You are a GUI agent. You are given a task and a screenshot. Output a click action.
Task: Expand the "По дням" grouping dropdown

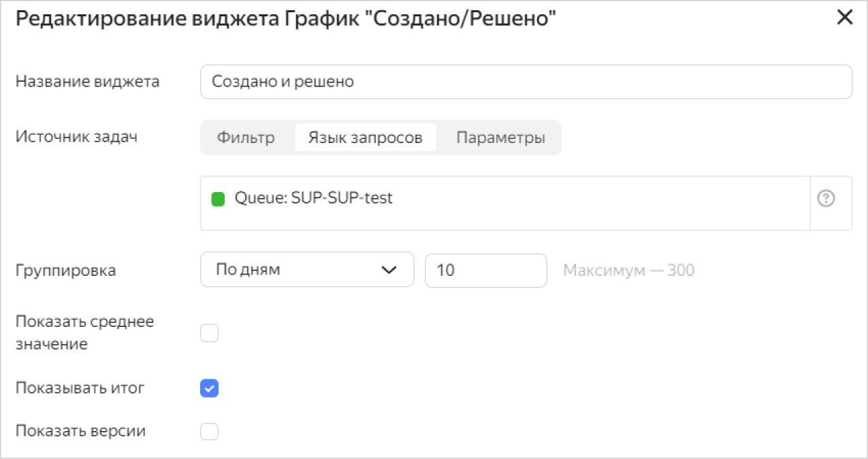pos(307,270)
